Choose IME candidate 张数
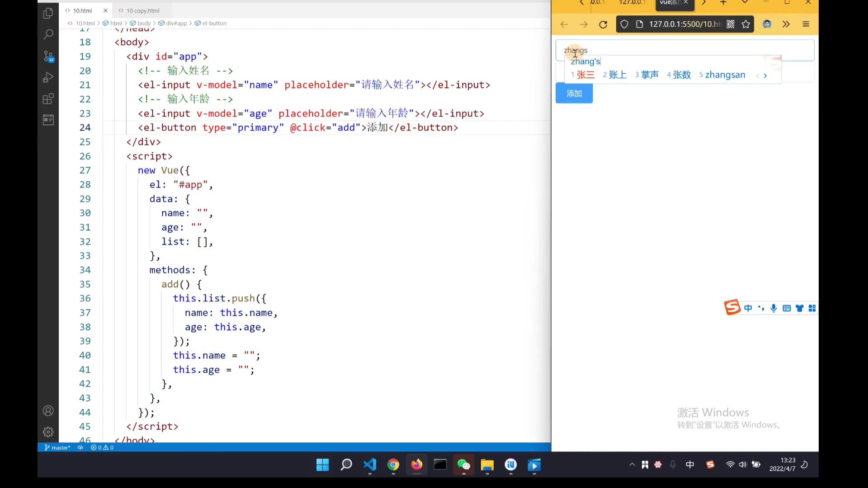The image size is (868, 488). [x=679, y=75]
